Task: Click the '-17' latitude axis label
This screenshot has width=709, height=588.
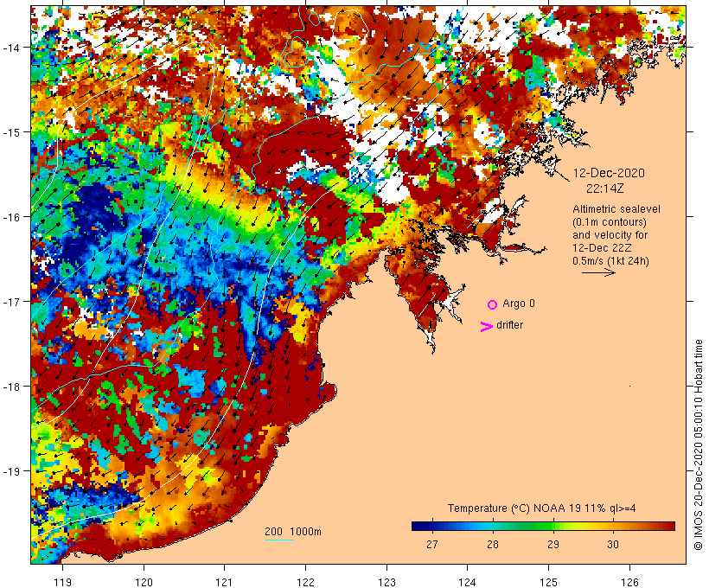Action: tap(10, 302)
